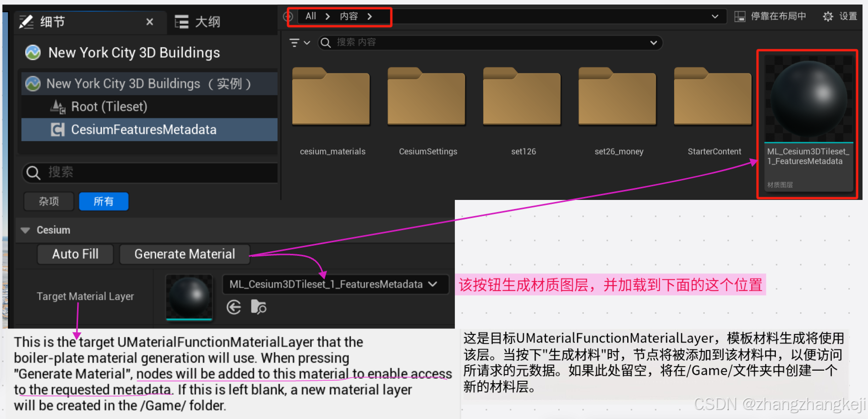Screen dimensions: 868x419
Task: Click the Root (Tileset) component icon
Action: pyautogui.click(x=58, y=107)
